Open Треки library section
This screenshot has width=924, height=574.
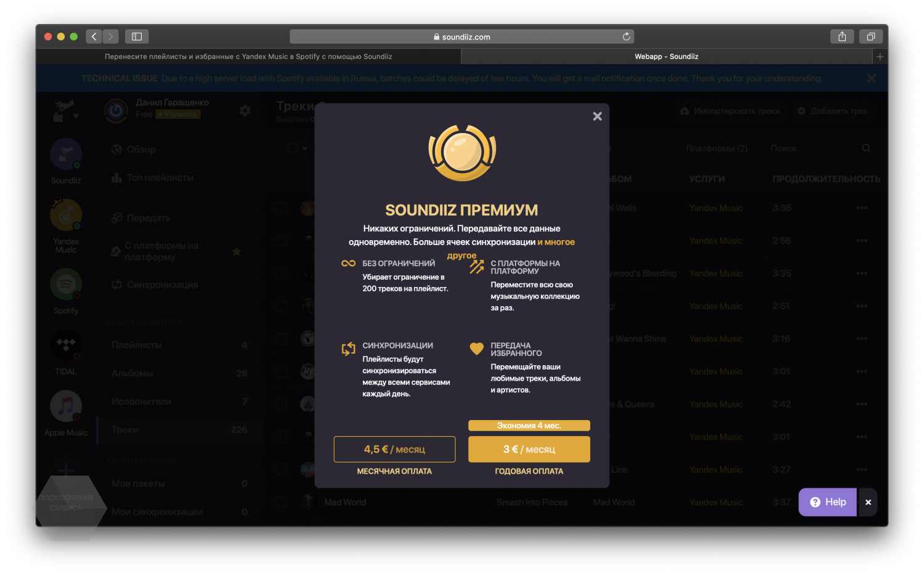(x=179, y=430)
